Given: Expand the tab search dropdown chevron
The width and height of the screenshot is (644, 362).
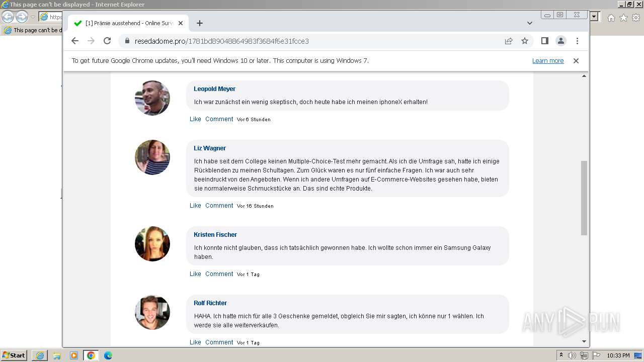Looking at the screenshot, I should click(530, 23).
